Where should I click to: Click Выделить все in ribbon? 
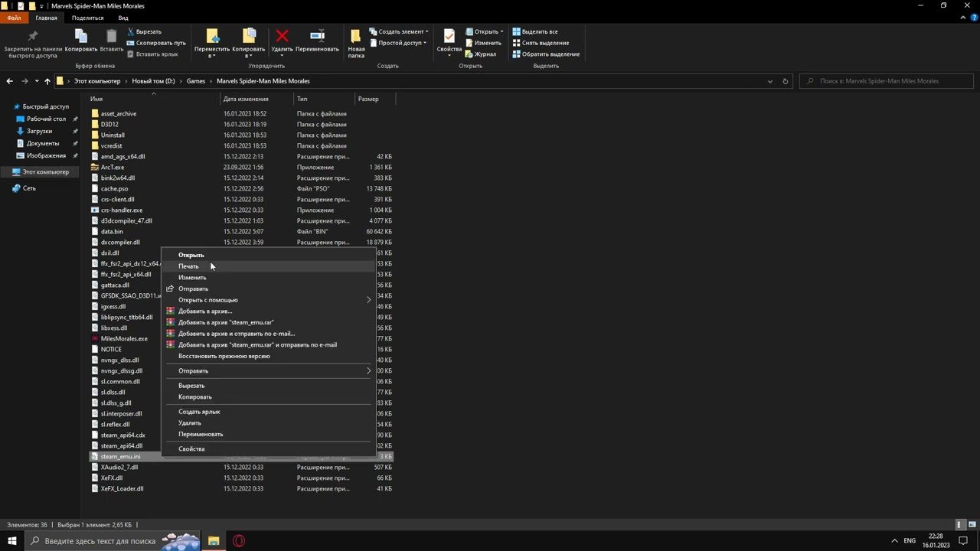click(x=535, y=31)
